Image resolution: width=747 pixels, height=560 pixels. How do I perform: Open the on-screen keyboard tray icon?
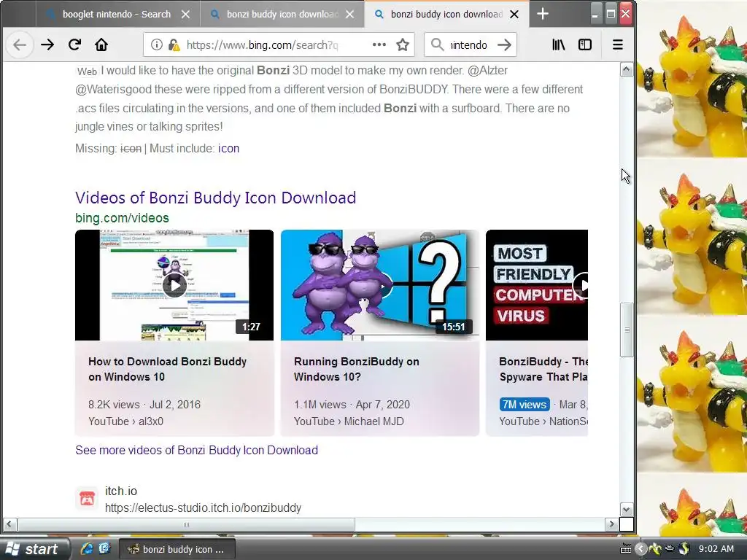(626, 549)
